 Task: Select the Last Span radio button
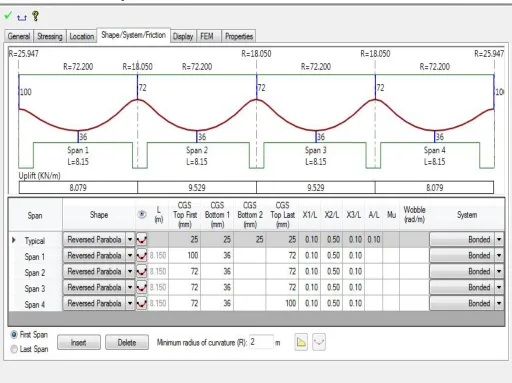click(x=14, y=349)
